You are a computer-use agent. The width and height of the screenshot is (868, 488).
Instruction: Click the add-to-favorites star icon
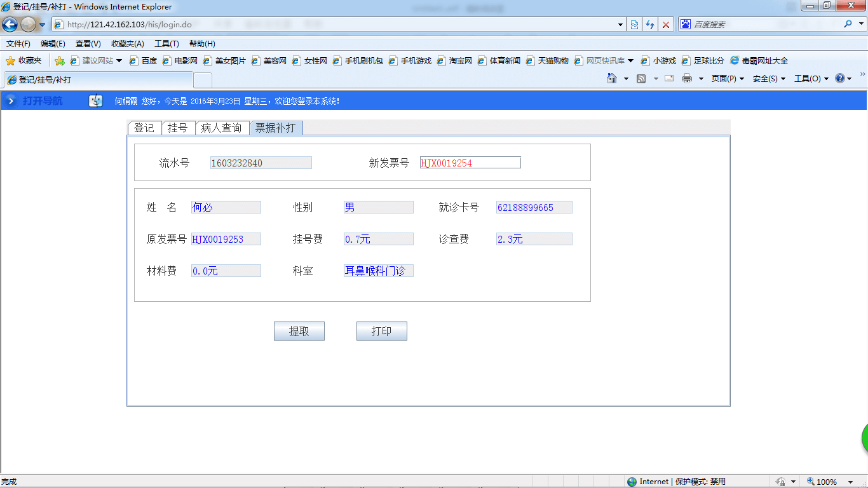tap(58, 60)
